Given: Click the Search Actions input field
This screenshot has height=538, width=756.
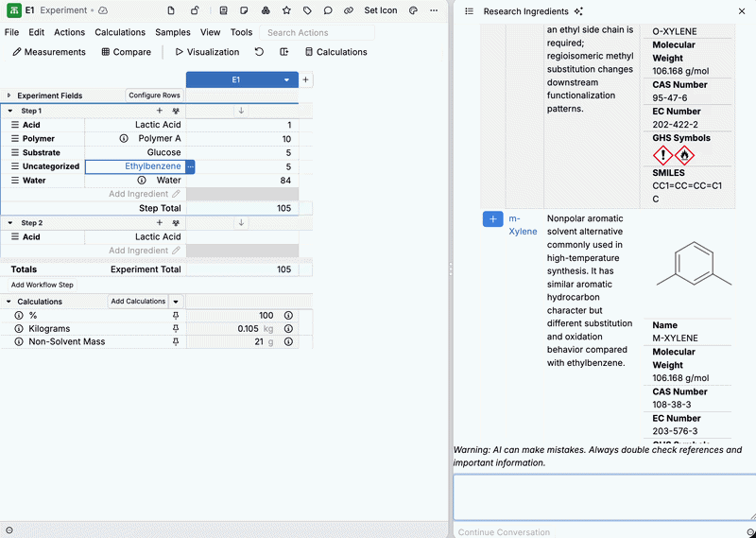Looking at the screenshot, I should pyautogui.click(x=318, y=32).
